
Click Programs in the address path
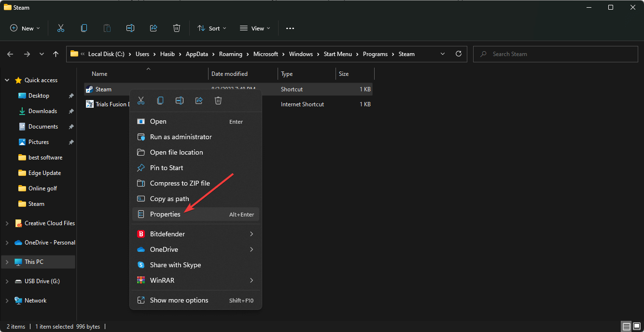[375, 54]
